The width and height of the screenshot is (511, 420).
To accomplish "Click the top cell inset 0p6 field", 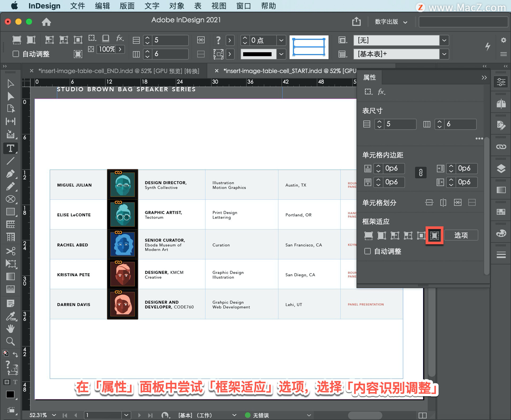I will pos(394,168).
